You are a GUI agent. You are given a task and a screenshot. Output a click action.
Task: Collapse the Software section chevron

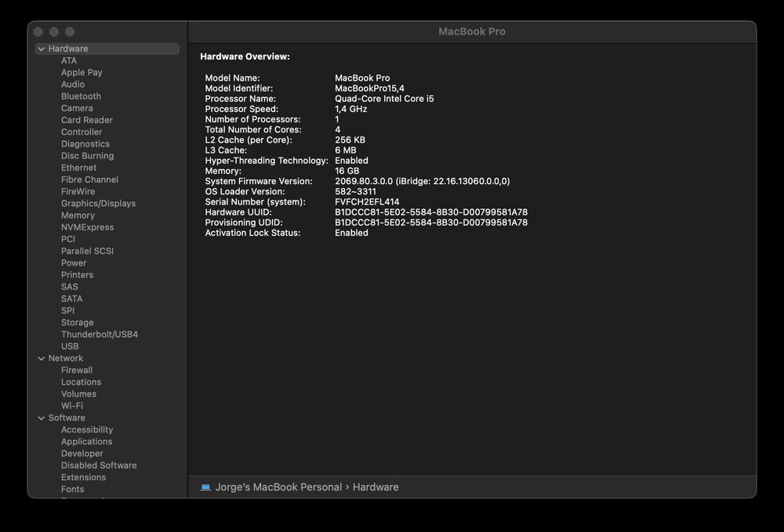42,418
